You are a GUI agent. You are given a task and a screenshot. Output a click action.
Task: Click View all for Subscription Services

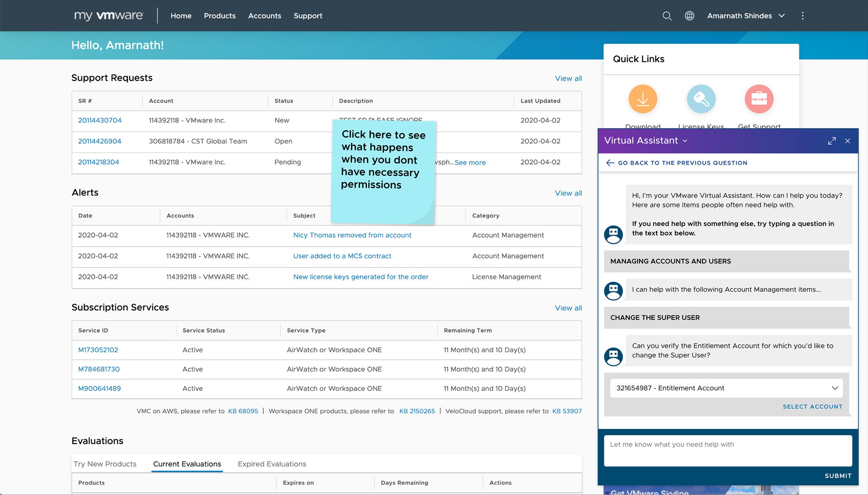click(x=568, y=308)
